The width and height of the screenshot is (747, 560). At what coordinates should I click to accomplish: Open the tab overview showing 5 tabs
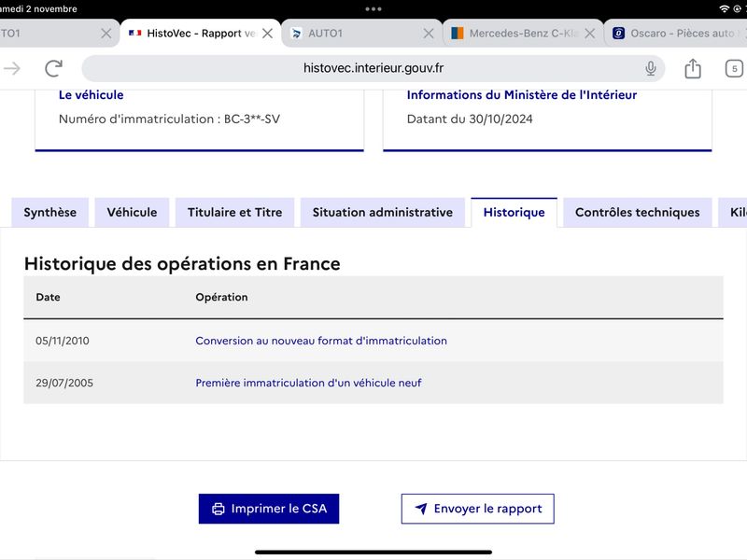(734, 68)
